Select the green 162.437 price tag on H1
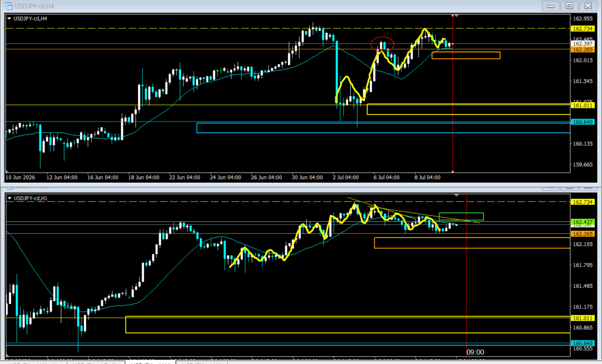602x364 pixels. click(x=583, y=222)
